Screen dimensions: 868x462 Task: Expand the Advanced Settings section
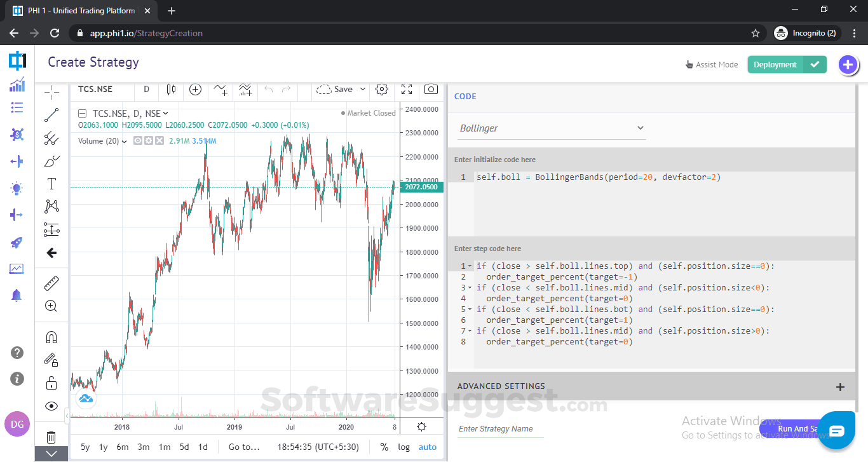(x=840, y=386)
